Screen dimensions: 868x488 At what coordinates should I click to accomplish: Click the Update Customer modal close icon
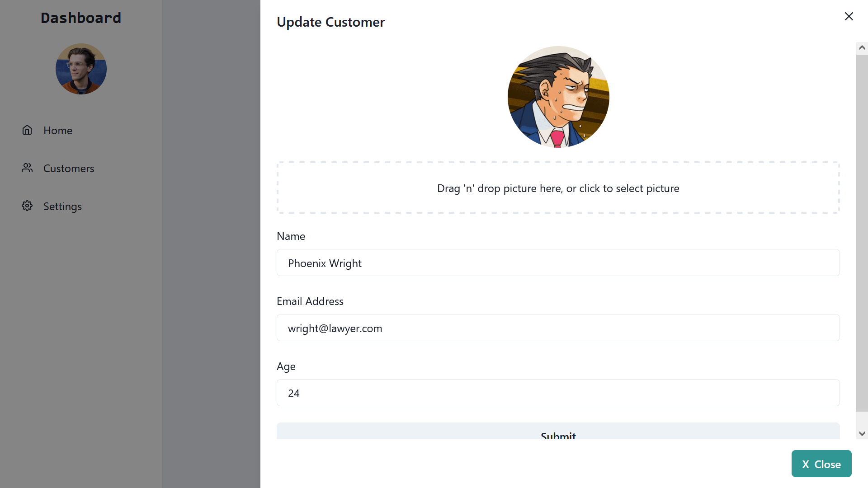pos(849,16)
